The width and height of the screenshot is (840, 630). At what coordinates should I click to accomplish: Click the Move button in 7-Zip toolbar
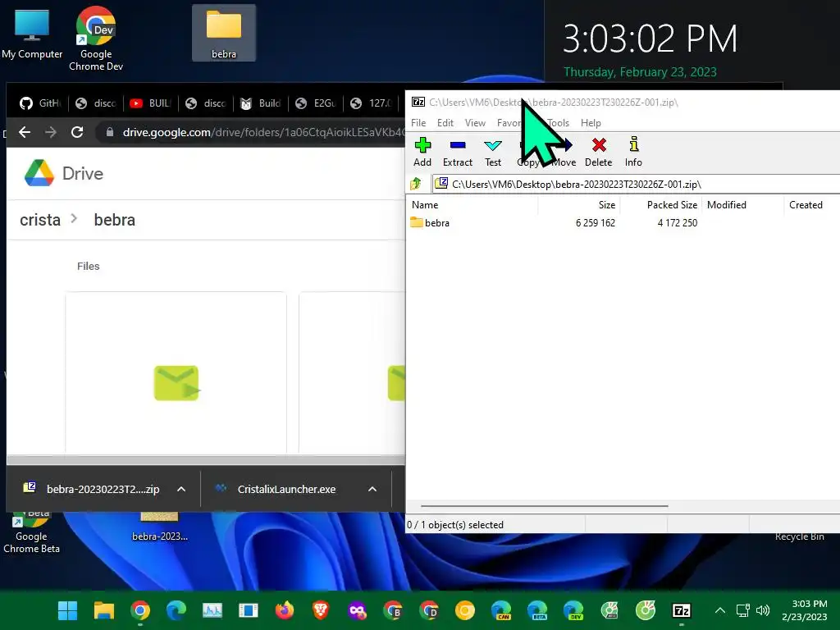coord(564,152)
